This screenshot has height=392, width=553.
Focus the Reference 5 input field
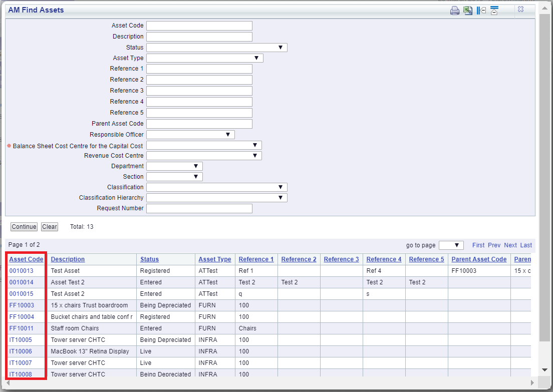tap(199, 113)
